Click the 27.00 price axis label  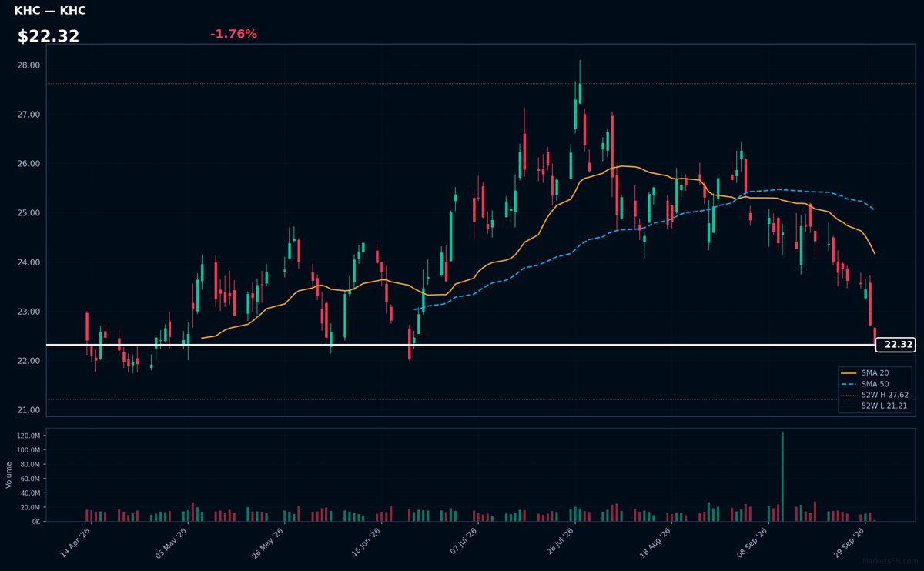click(28, 115)
